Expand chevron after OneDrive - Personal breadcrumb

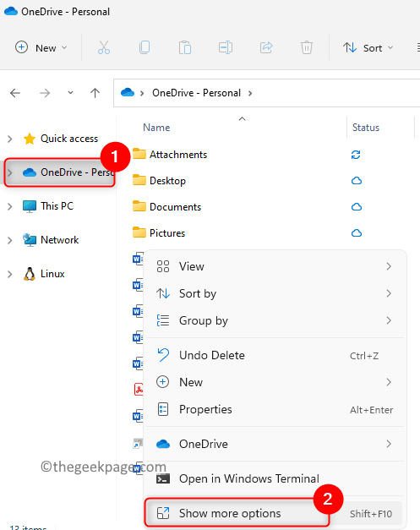[250, 93]
